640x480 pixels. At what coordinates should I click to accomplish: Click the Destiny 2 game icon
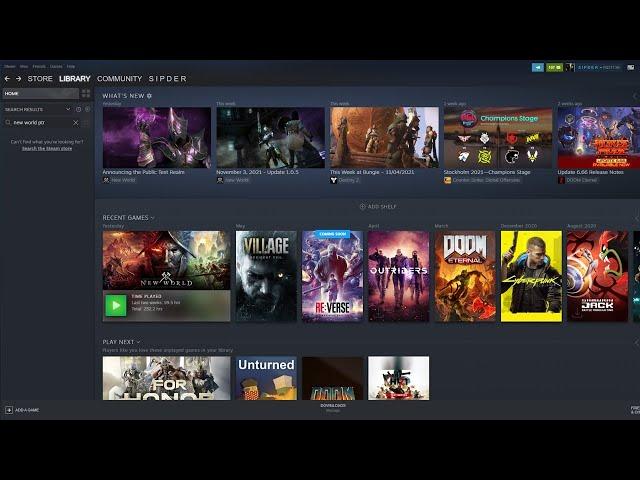(333, 180)
